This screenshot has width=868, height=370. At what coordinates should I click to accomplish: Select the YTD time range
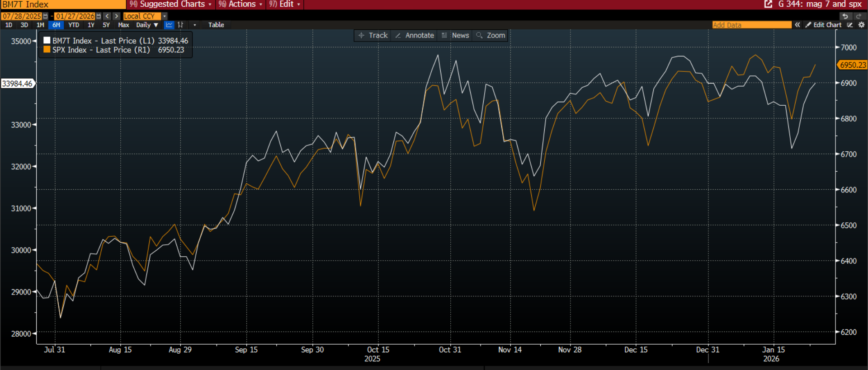coord(74,25)
